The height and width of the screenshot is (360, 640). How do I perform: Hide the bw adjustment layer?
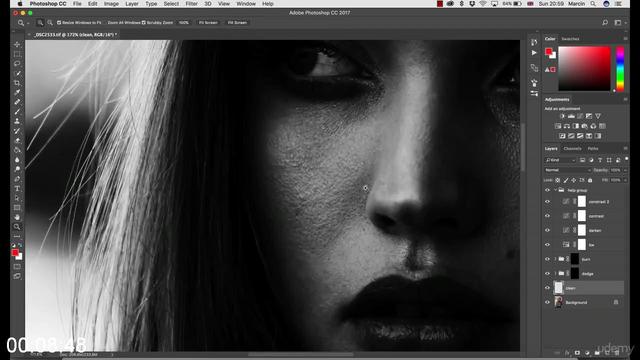[547, 245]
